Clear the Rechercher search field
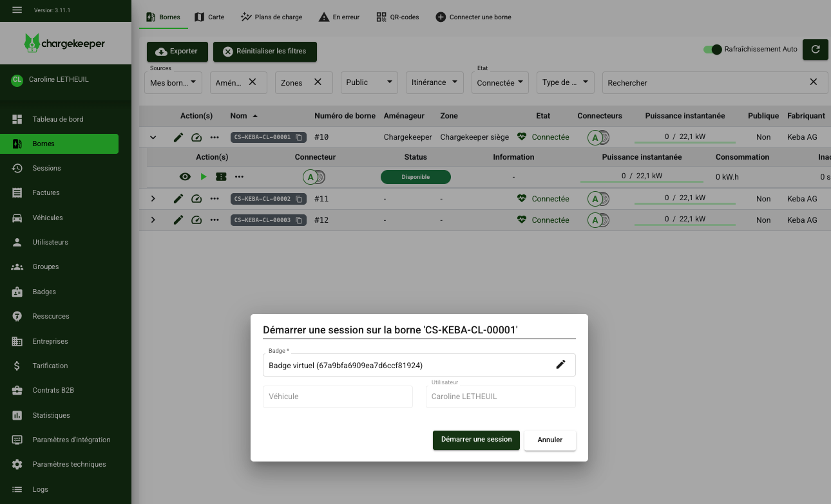 (813, 82)
